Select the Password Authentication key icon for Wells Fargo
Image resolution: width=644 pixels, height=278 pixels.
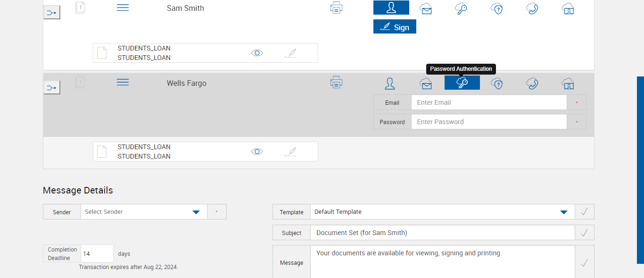pos(462,83)
